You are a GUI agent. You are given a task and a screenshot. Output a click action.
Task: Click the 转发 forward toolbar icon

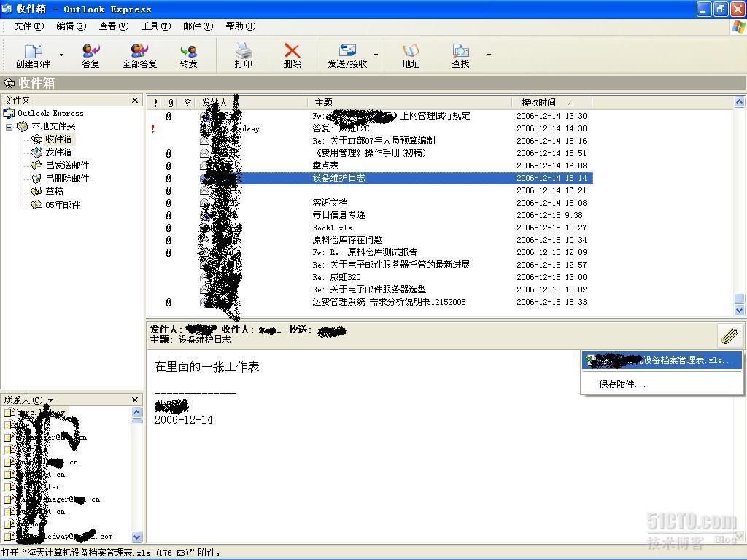pyautogui.click(x=189, y=55)
